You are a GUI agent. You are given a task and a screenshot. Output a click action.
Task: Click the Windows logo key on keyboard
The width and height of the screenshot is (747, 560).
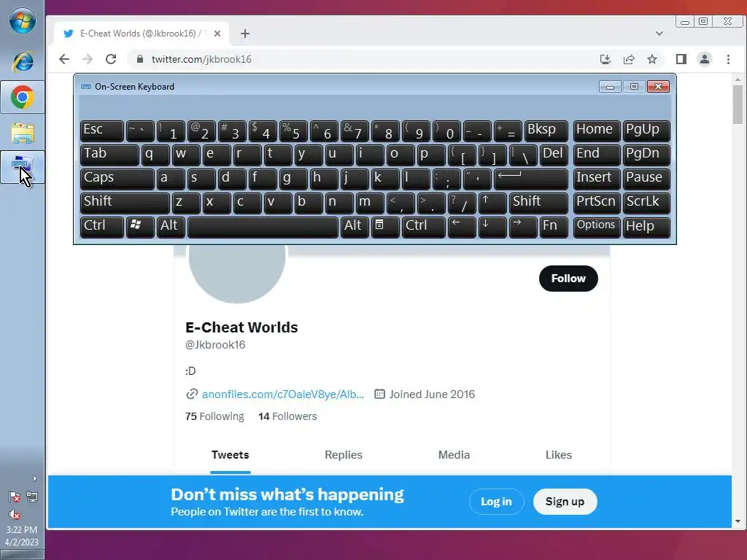tap(139, 226)
